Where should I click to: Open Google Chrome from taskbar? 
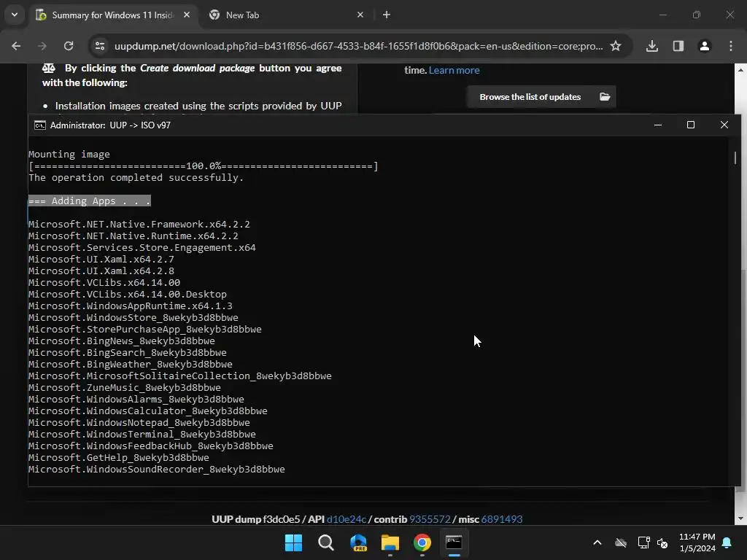tap(422, 542)
